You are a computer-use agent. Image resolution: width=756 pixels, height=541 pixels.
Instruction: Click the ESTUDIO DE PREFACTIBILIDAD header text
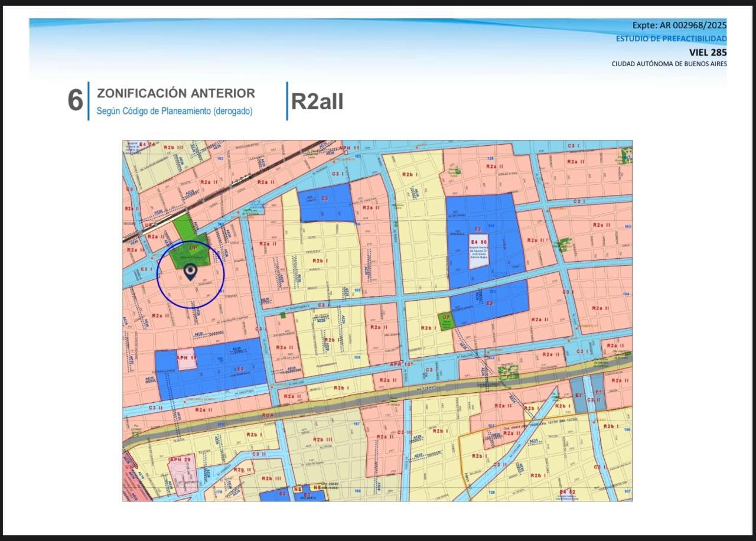tap(672, 39)
